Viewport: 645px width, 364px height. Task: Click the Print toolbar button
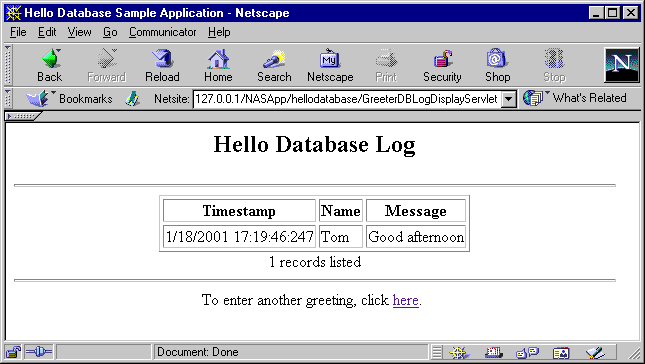coord(386,65)
